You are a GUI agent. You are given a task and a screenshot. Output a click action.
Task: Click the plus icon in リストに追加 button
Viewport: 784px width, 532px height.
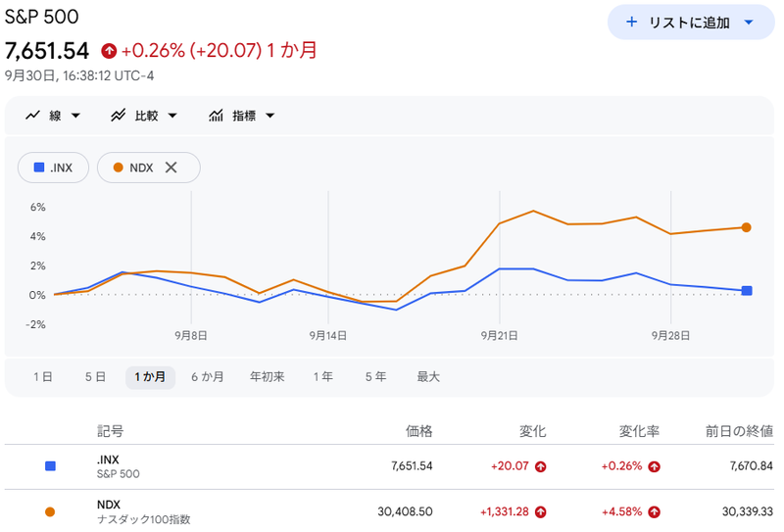(631, 22)
